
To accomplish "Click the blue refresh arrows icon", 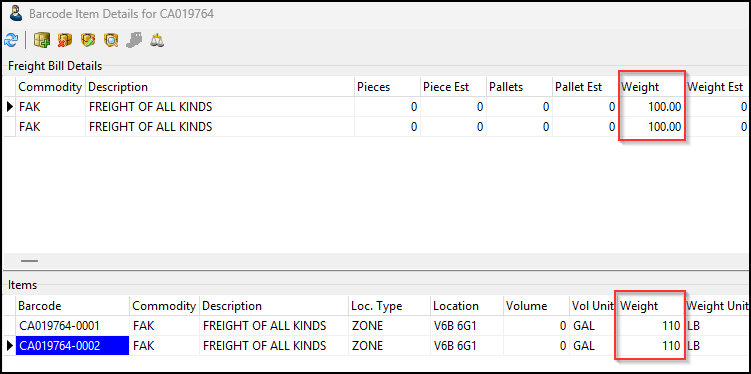I will click(11, 40).
